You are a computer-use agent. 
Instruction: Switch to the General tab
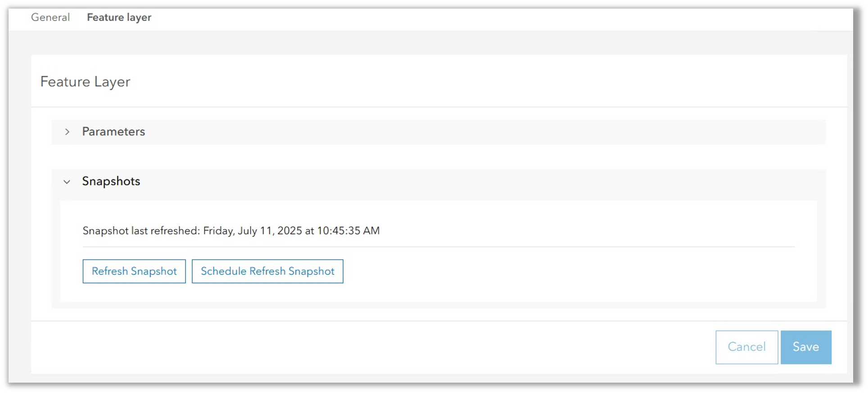point(50,17)
